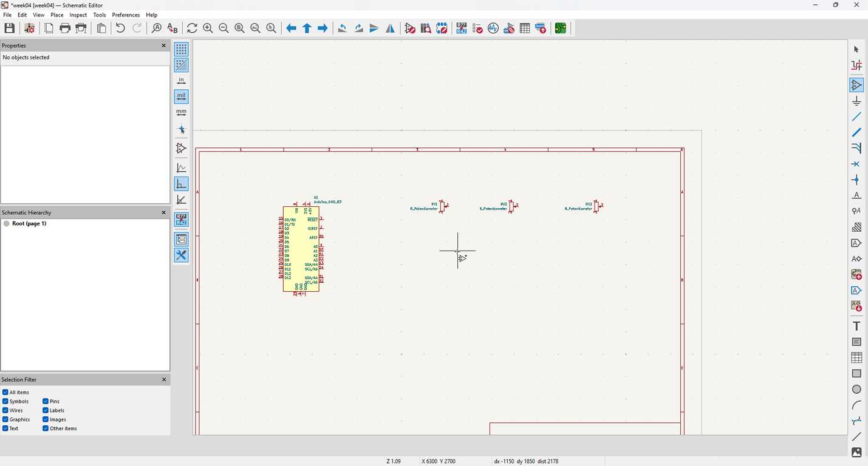The height and width of the screenshot is (466, 868).
Task: Open the Footprint Editor
Action: pyautogui.click(x=442, y=28)
